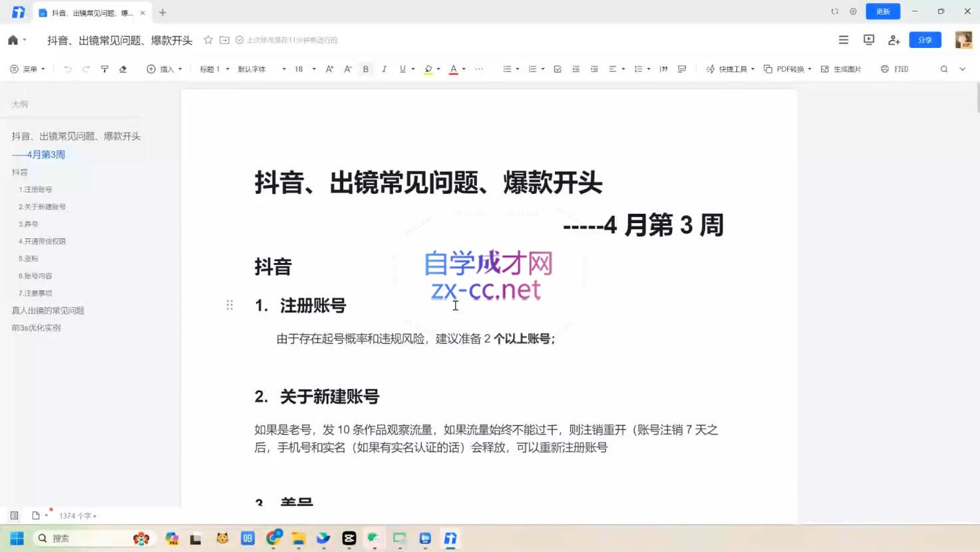Apply the yellow highlight color
The width and height of the screenshot is (980, 552).
point(428,69)
